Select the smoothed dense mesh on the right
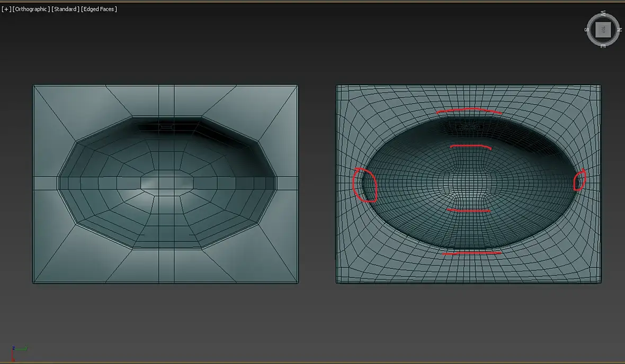The image size is (625, 364). (468, 184)
